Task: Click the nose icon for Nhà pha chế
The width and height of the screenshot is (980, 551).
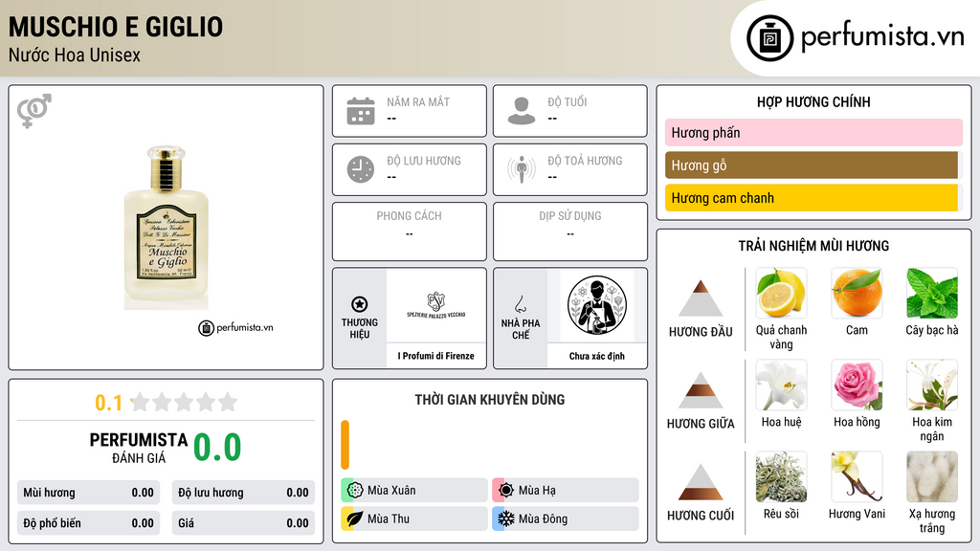Action: 520,304
